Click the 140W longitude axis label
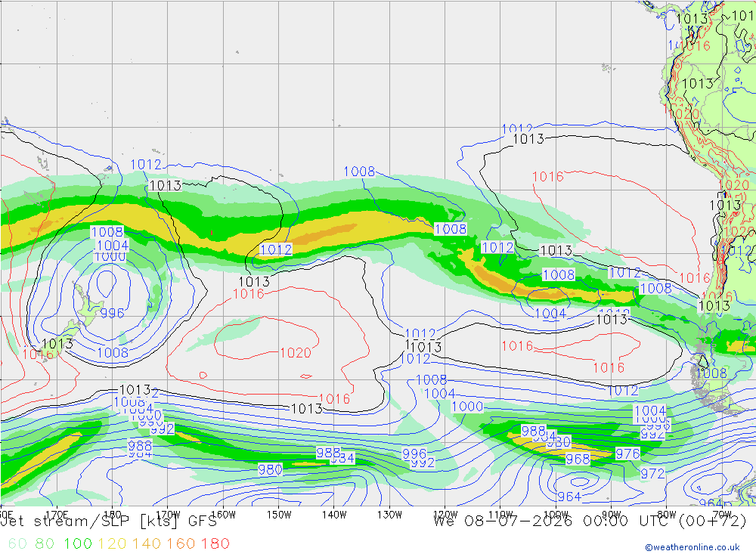 [x=334, y=515]
